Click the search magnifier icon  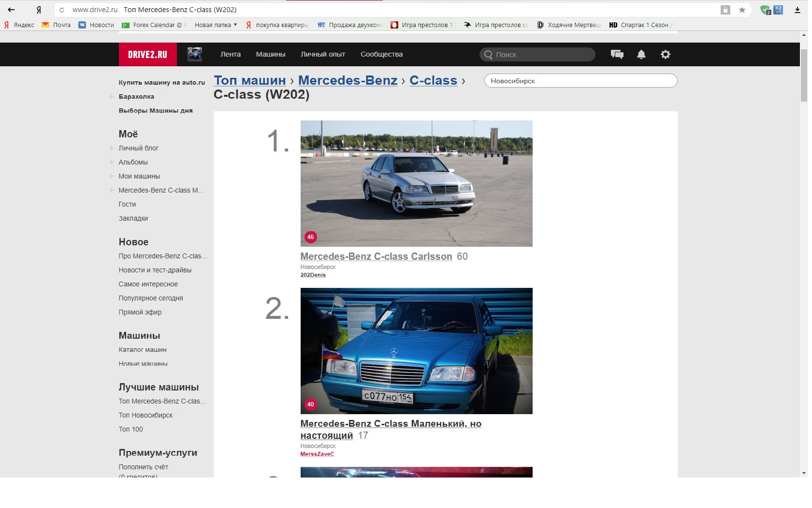pyautogui.click(x=488, y=55)
